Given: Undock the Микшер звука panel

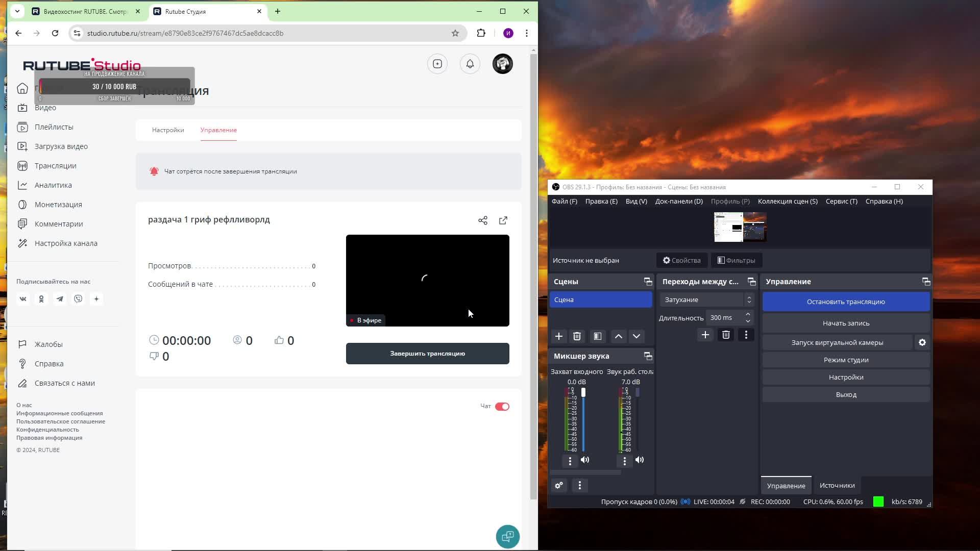Looking at the screenshot, I should (648, 356).
